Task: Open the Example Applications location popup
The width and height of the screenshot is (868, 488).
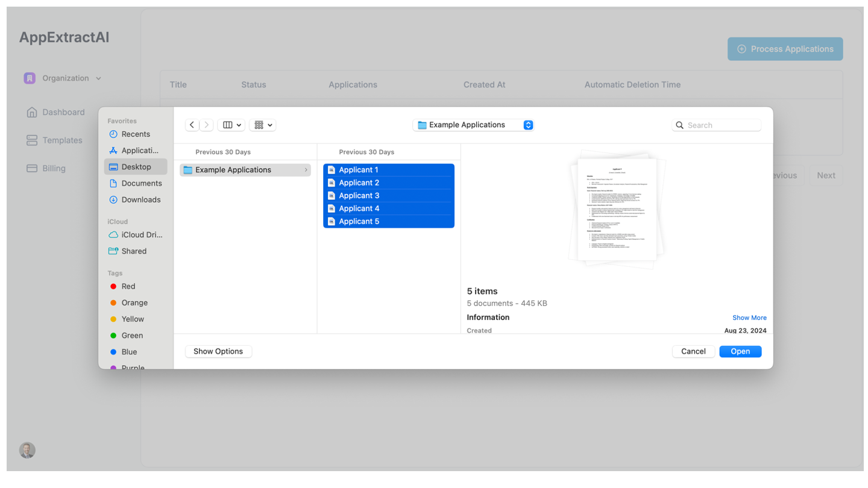Action: click(x=474, y=125)
